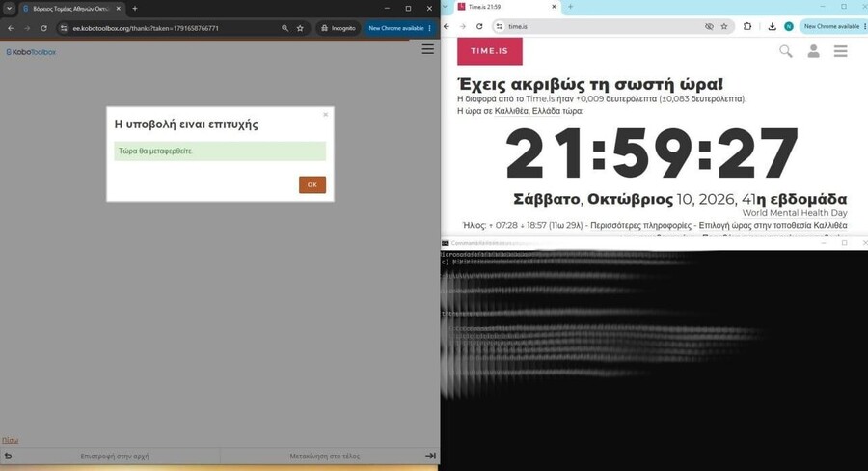Open the Chrome profile avatar
Viewport: 868px width, 471px height.
click(789, 26)
